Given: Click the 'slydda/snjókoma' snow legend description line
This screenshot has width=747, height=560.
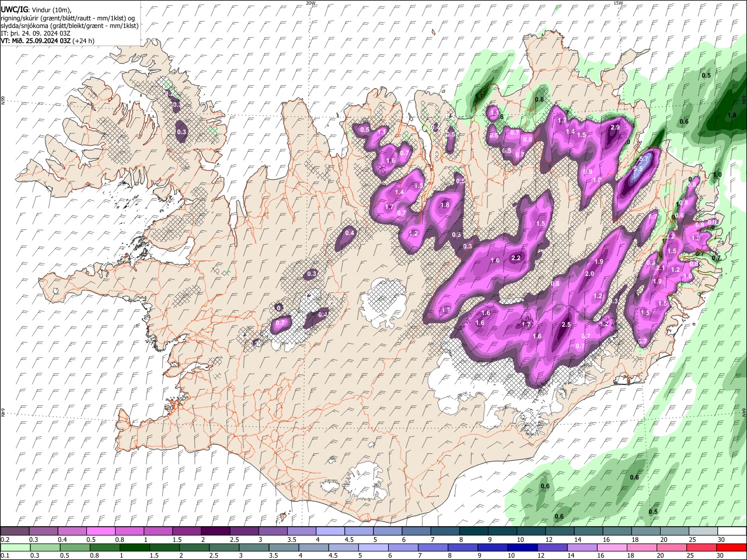Looking at the screenshot, I should (x=69, y=26).
